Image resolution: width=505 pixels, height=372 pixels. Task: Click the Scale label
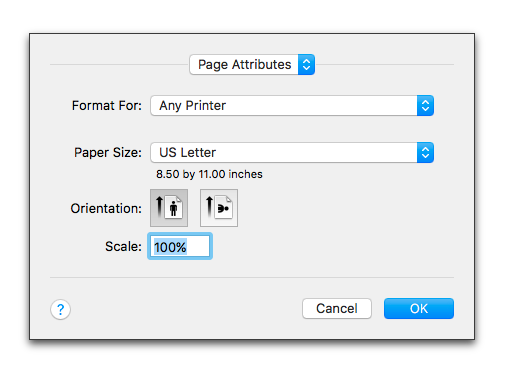pyautogui.click(x=123, y=247)
